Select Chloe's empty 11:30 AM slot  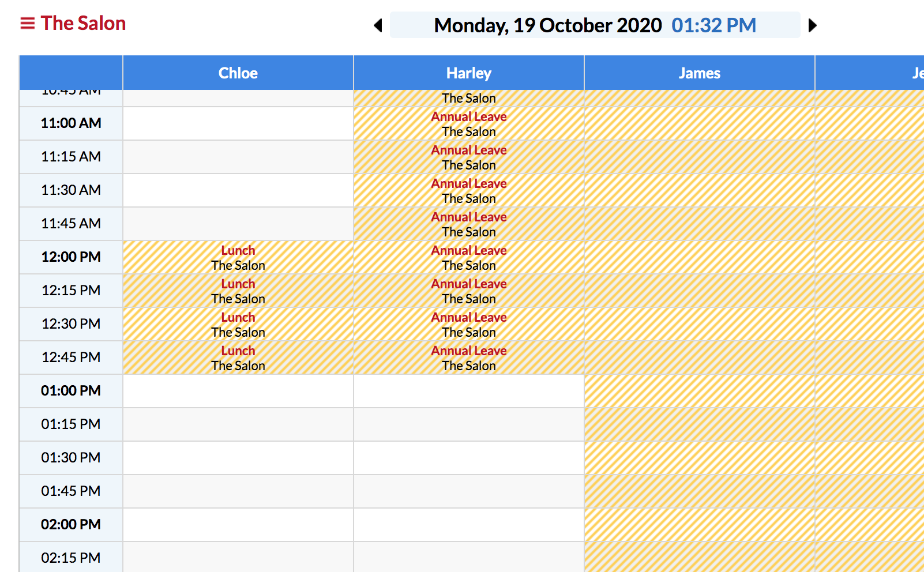[238, 190]
